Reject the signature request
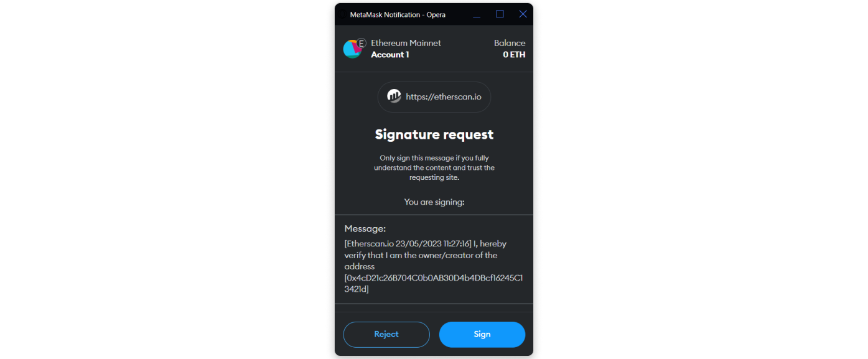 [386, 335]
